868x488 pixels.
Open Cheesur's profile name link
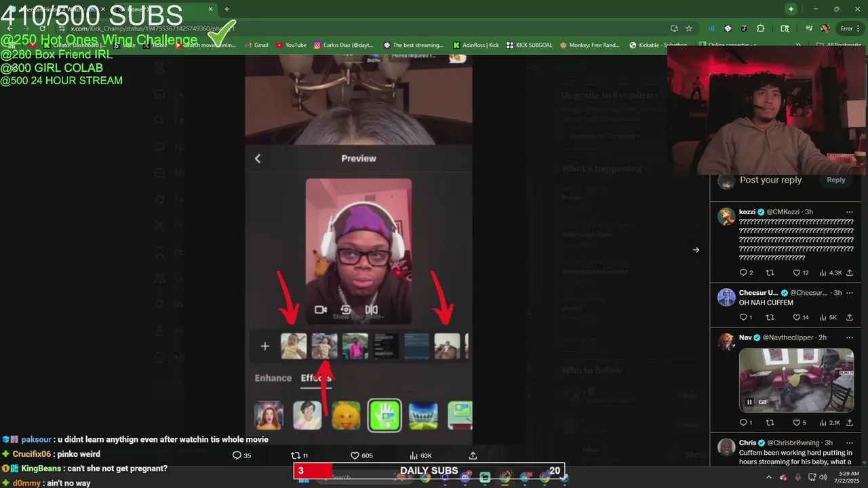pos(758,293)
